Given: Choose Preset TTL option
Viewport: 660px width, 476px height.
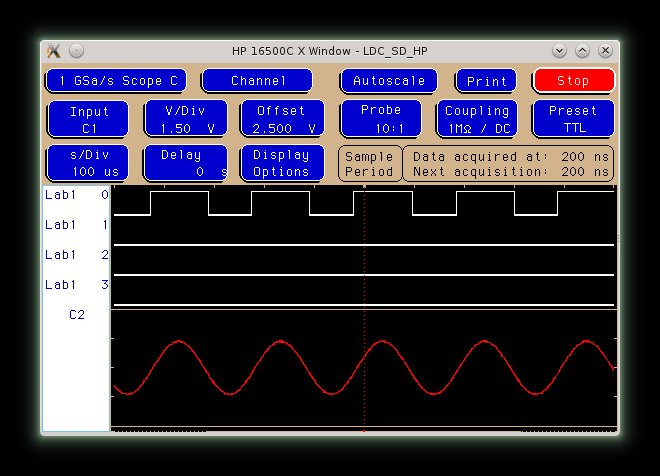Looking at the screenshot, I should [x=573, y=119].
